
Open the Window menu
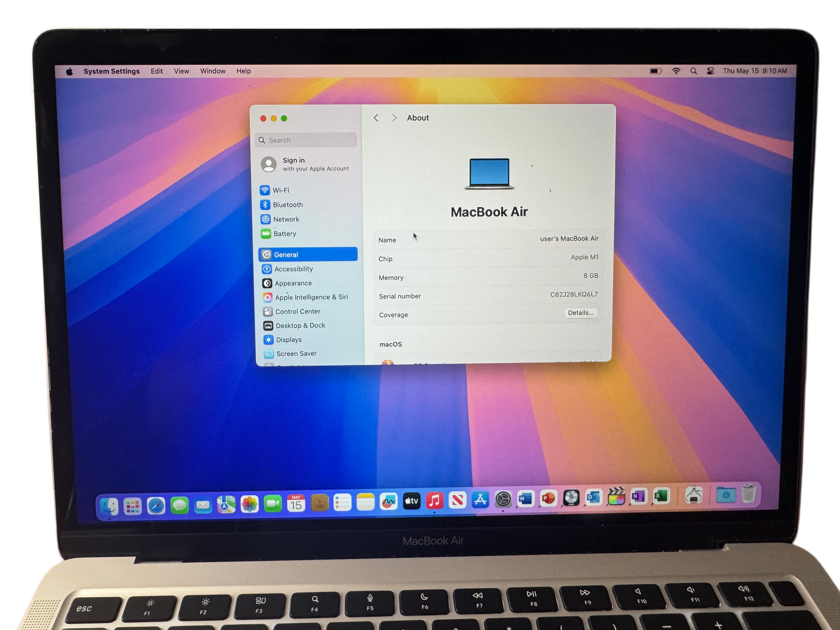[x=212, y=71]
